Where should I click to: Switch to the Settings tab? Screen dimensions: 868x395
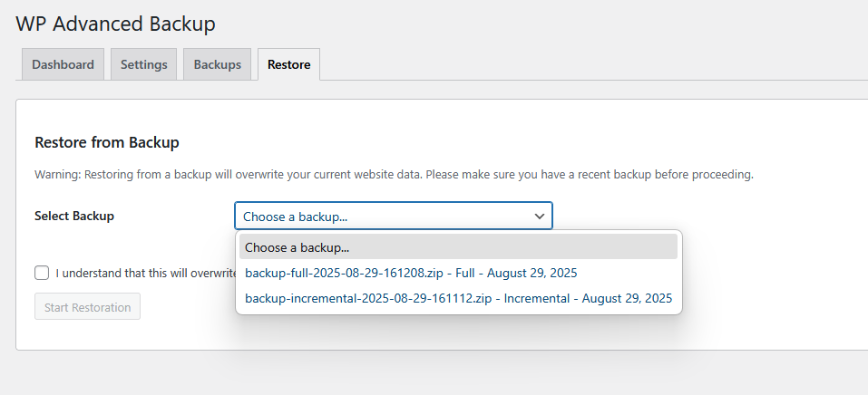[144, 64]
